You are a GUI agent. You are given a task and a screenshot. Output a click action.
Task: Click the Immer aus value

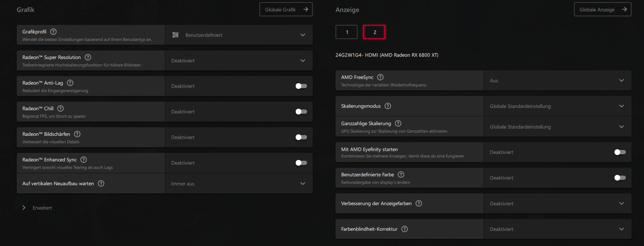(183, 184)
